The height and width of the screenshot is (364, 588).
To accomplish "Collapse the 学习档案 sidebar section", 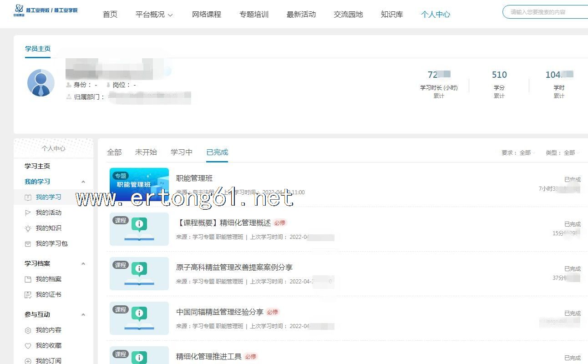I will click(x=83, y=264).
